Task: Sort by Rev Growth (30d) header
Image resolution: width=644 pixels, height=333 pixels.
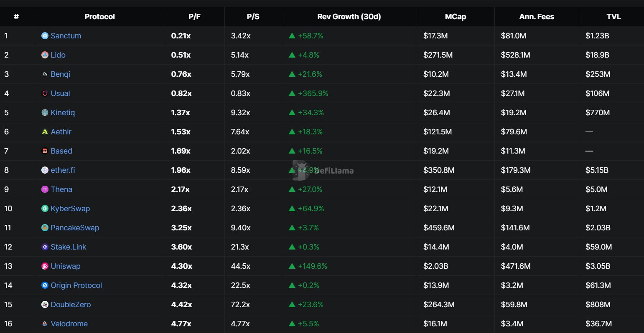Action: click(349, 17)
